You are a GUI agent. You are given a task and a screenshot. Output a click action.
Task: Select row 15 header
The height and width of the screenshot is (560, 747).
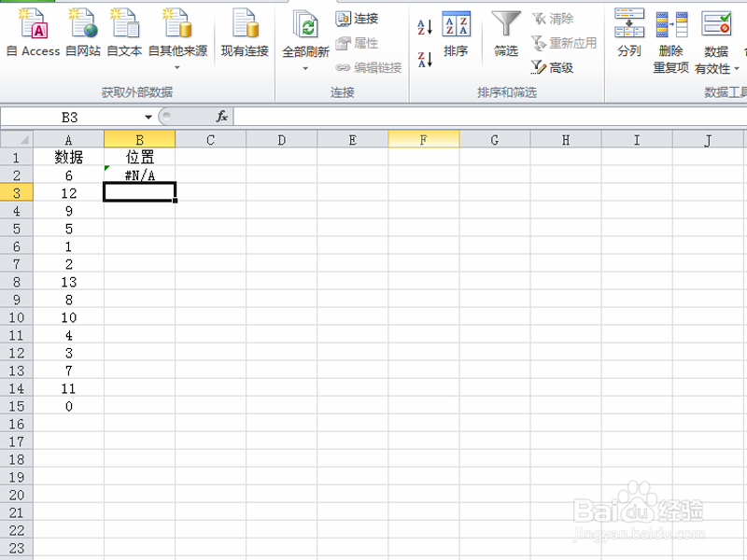coord(17,406)
